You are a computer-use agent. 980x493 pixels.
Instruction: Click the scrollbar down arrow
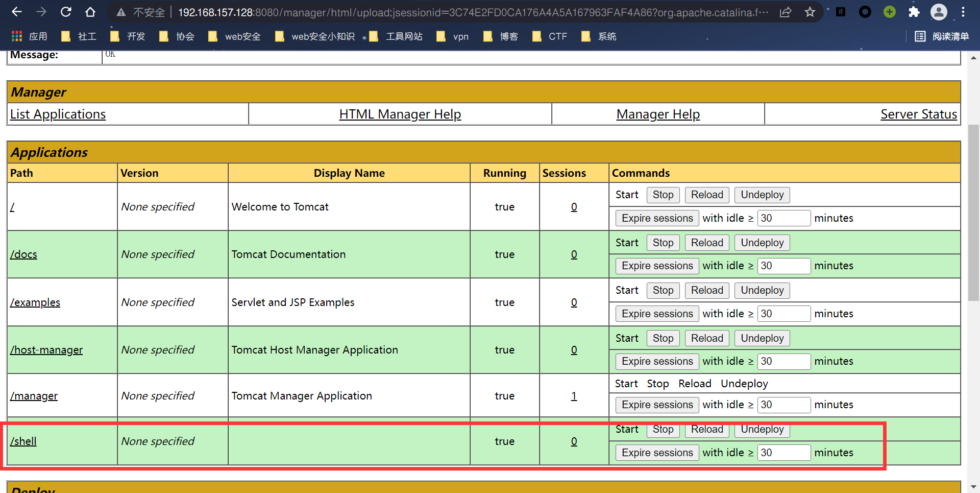click(973, 487)
